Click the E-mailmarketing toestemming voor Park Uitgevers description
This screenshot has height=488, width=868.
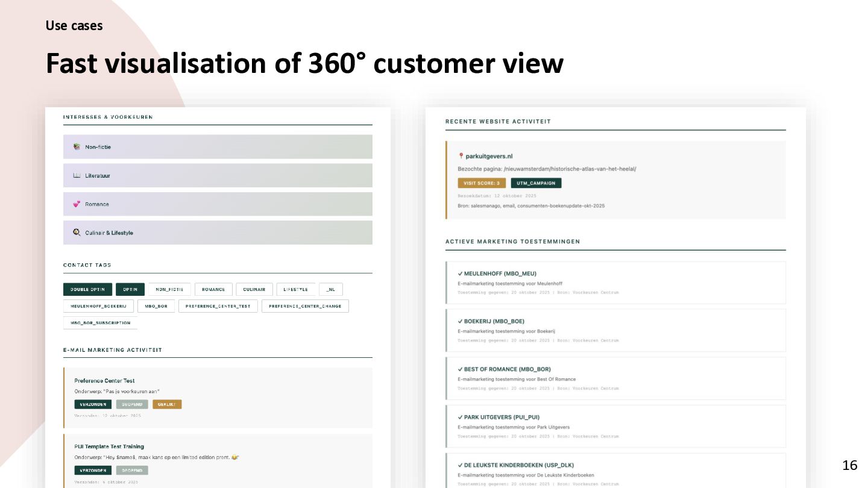click(514, 427)
